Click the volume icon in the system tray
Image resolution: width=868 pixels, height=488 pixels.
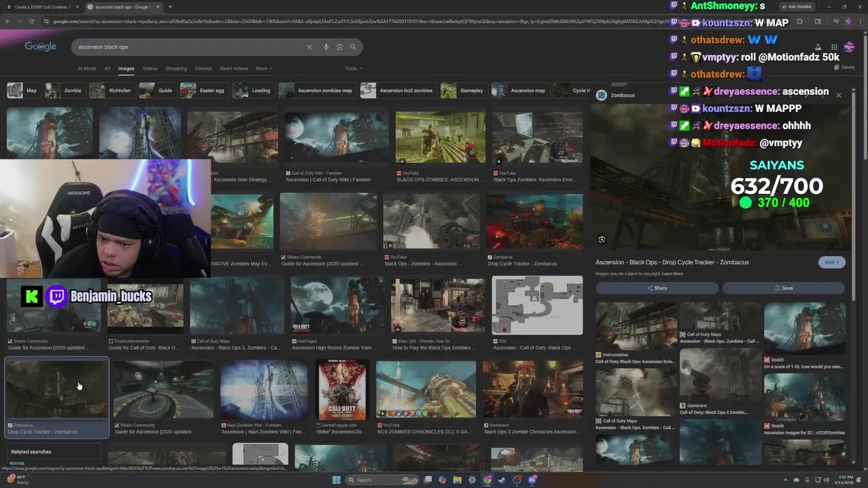pos(826,480)
